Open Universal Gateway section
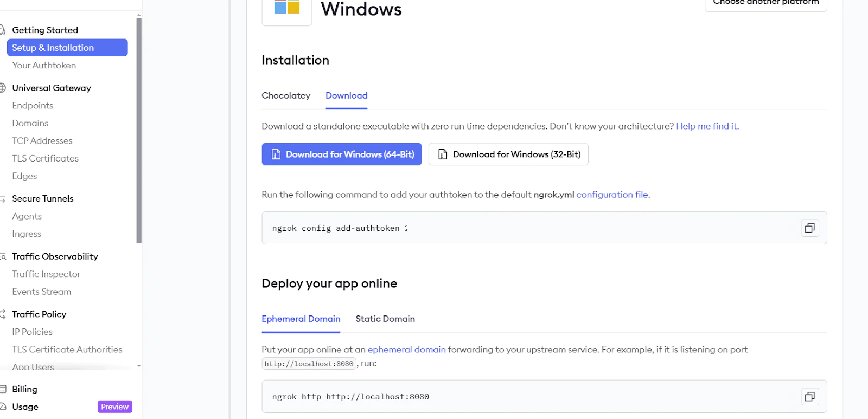The height and width of the screenshot is (419, 868). (52, 88)
